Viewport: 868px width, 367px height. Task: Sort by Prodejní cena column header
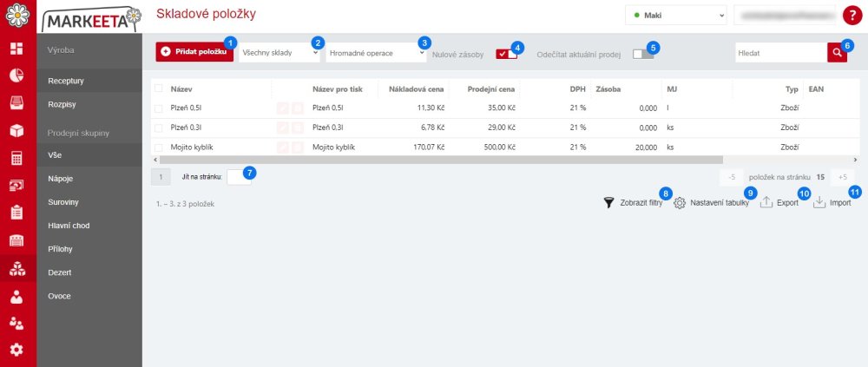click(490, 88)
